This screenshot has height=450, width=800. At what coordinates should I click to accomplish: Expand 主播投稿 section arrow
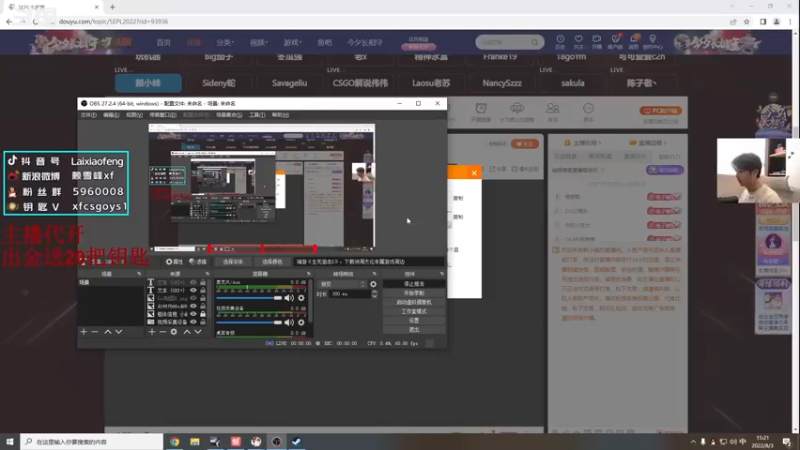600,143
